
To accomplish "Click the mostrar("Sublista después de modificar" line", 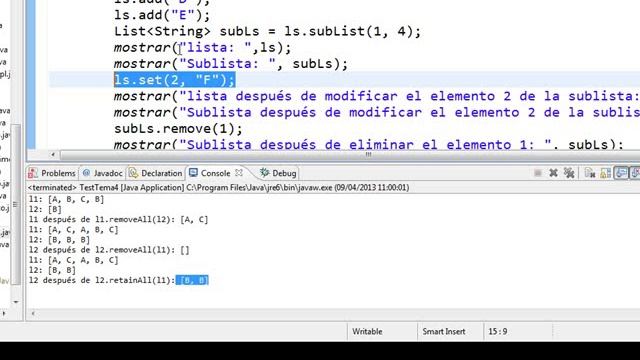I will pos(377,113).
